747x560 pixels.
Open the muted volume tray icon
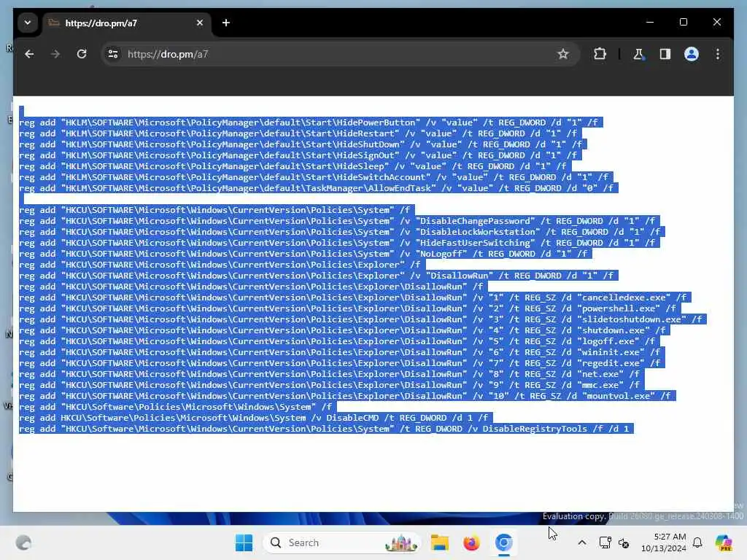(x=624, y=542)
